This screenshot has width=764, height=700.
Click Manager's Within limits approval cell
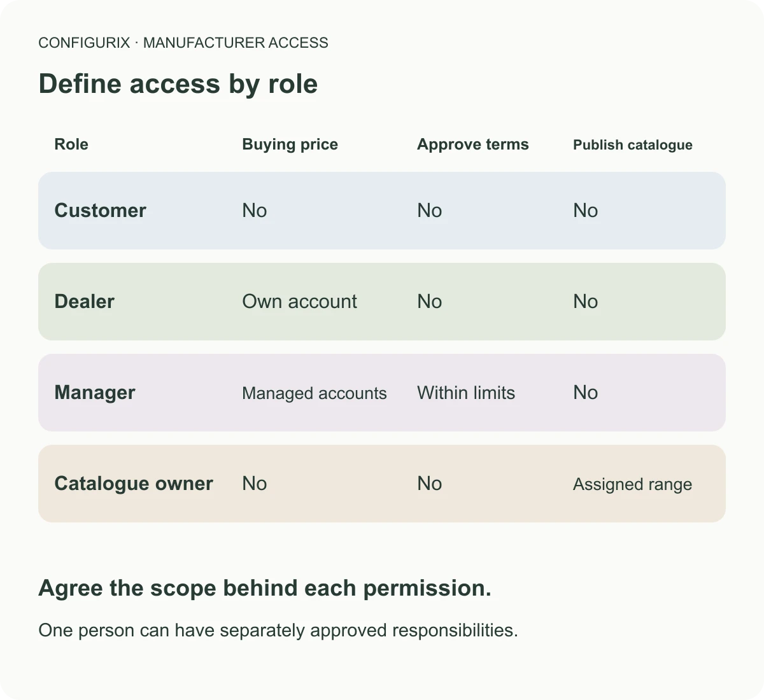coord(466,393)
